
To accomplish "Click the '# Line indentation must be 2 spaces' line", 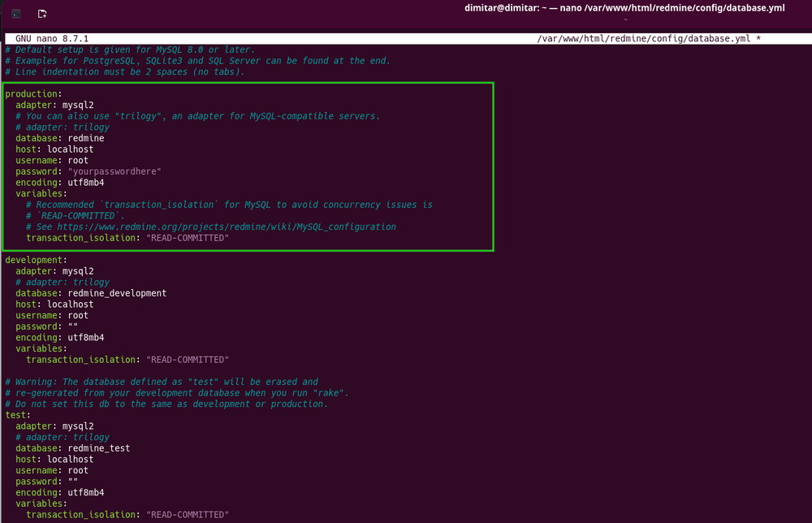I will [x=125, y=72].
